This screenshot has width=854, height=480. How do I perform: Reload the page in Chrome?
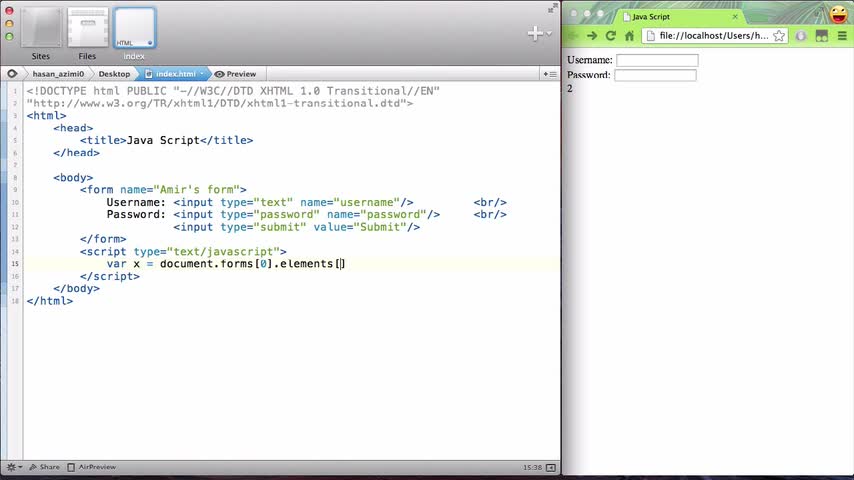[x=611, y=36]
